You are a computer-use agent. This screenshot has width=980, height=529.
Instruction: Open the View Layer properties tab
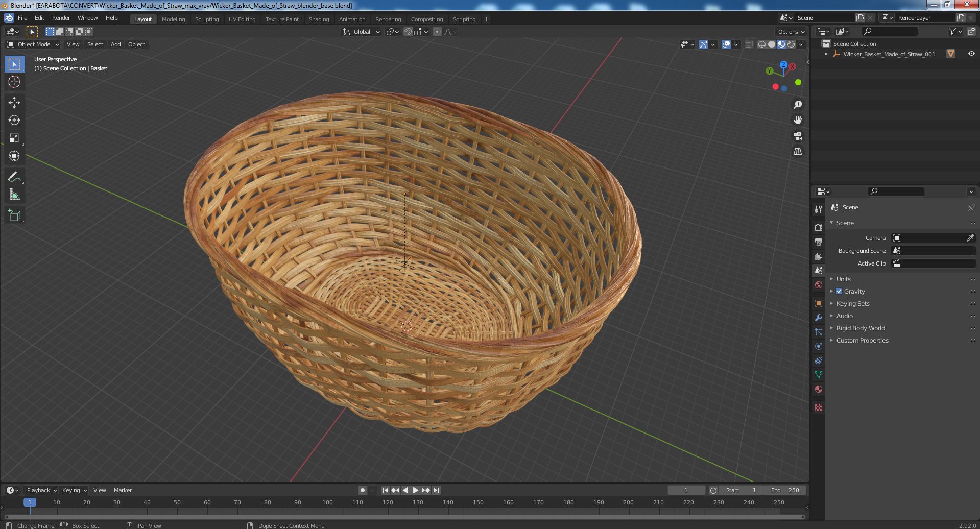coord(818,256)
